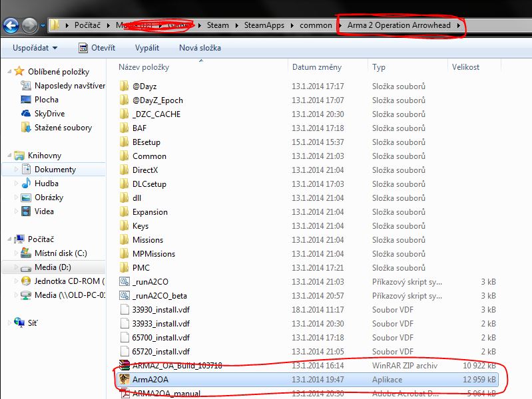Select the DirectX folder icon

[x=125, y=170]
